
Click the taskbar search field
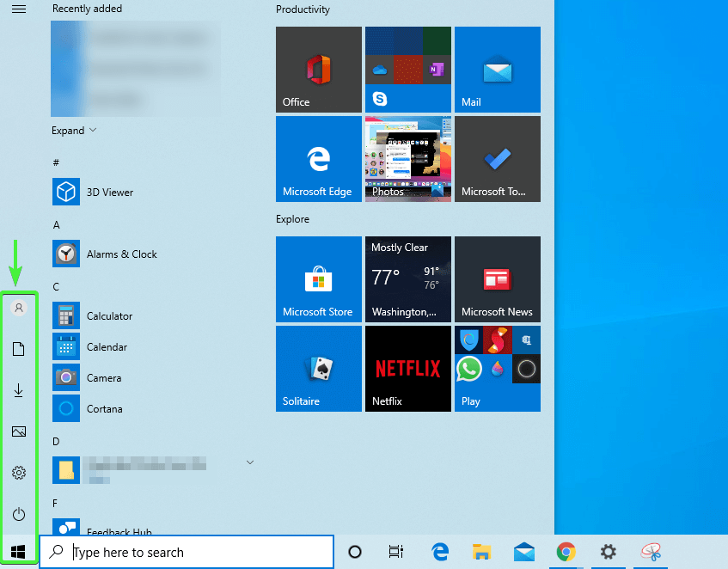pyautogui.click(x=186, y=551)
